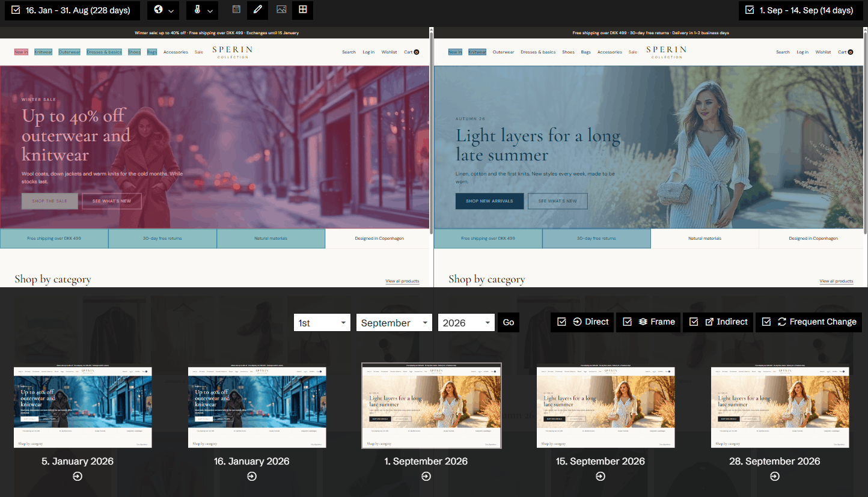
Task: Click the arrow icon under 15. September 2026
Action: click(x=601, y=477)
